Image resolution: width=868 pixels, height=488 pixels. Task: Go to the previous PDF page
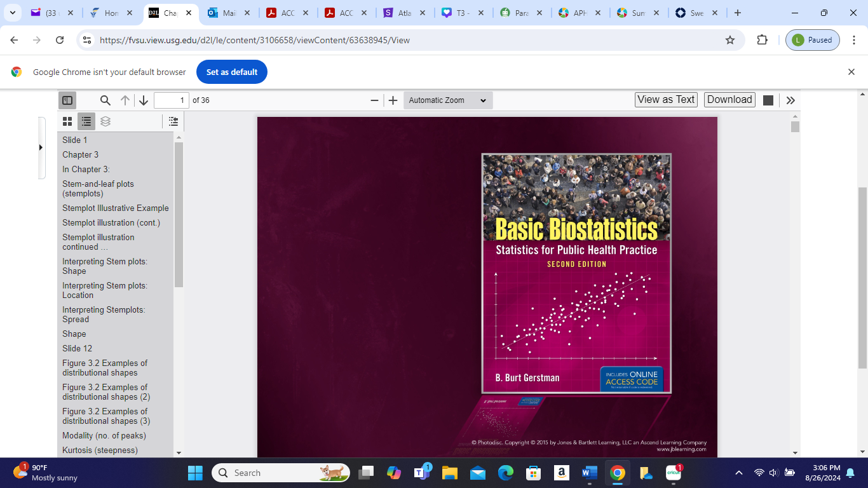pos(125,100)
